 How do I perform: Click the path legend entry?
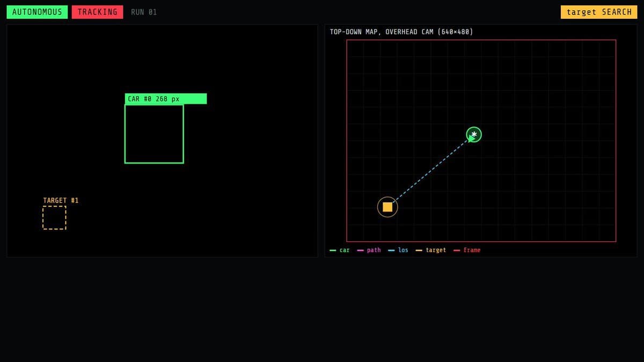click(x=369, y=250)
